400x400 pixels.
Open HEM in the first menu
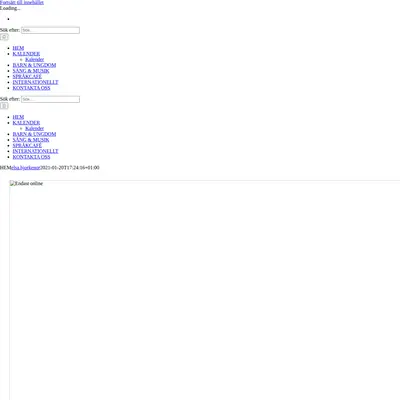tap(18, 48)
